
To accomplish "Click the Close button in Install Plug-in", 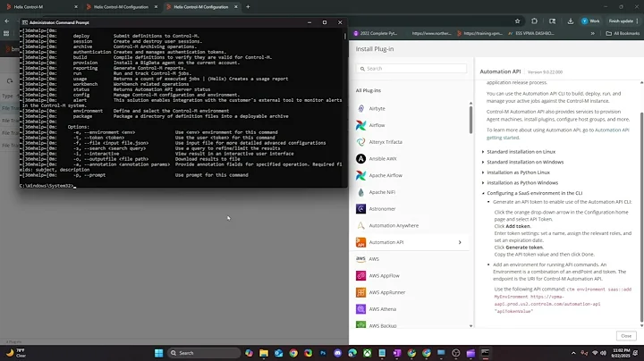I will (x=626, y=336).
